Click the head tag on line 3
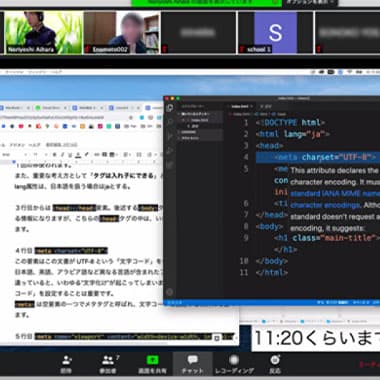 269,146
